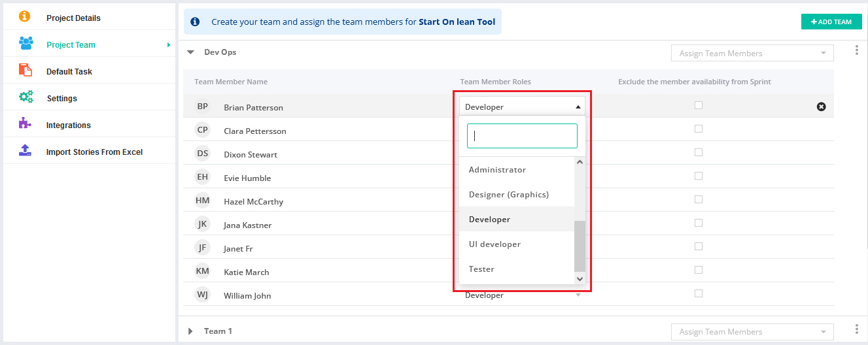Choose the Tester role option

pyautogui.click(x=517, y=269)
